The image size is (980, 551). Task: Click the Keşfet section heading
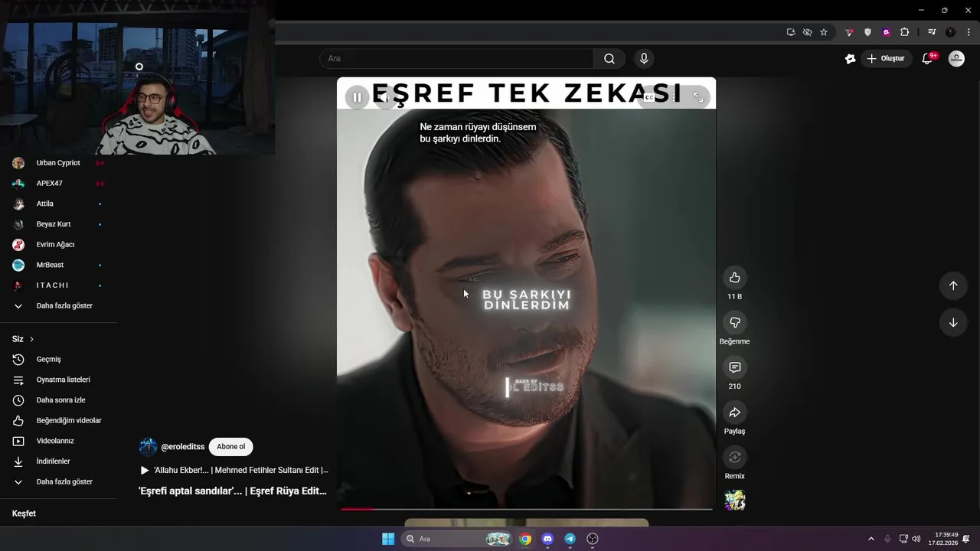(24, 514)
